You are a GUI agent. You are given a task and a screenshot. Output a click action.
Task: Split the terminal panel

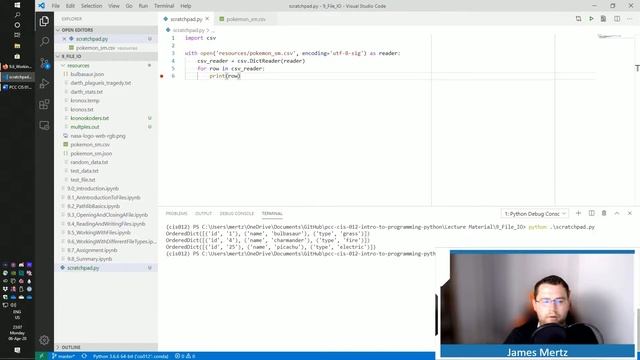point(591,213)
